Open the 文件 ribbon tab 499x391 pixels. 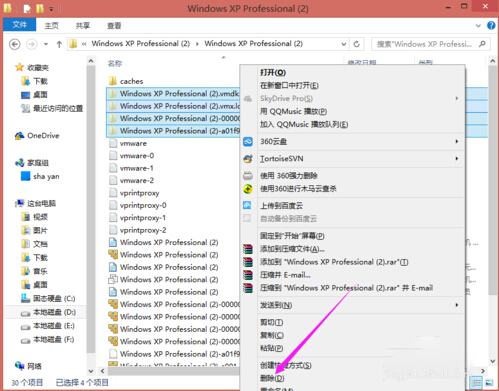click(20, 25)
